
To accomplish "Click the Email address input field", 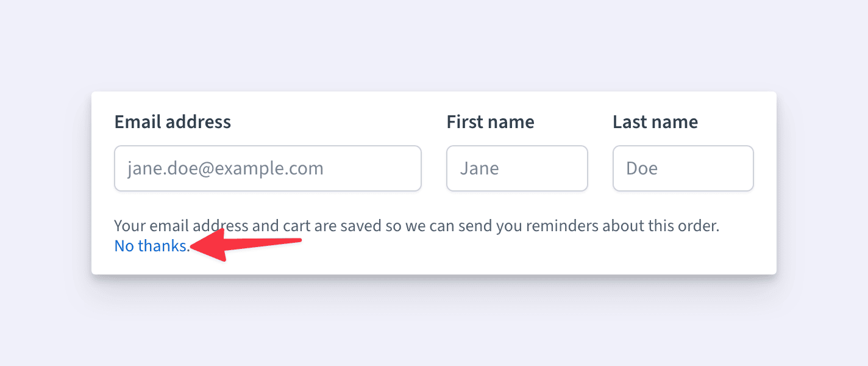I will pyautogui.click(x=268, y=168).
